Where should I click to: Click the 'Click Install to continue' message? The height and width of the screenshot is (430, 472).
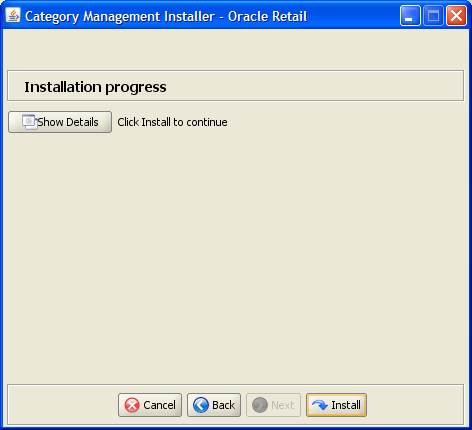172,122
